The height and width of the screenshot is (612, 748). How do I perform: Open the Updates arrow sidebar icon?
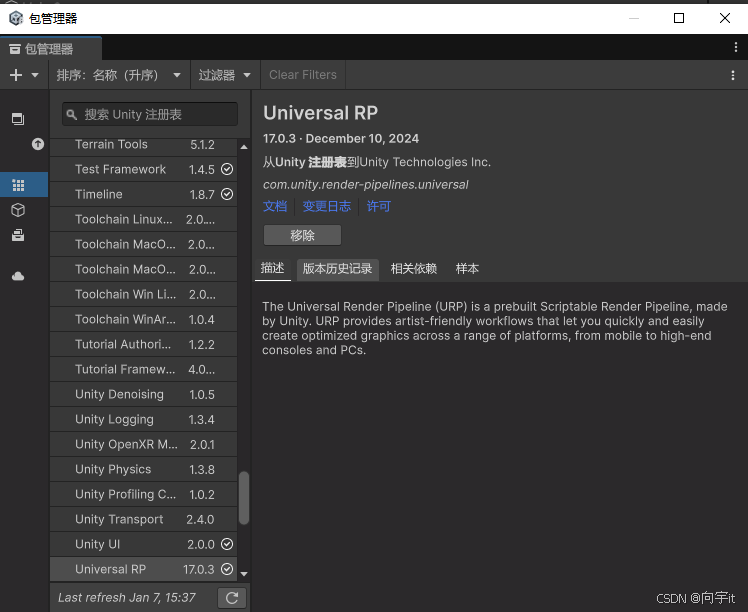[38, 144]
